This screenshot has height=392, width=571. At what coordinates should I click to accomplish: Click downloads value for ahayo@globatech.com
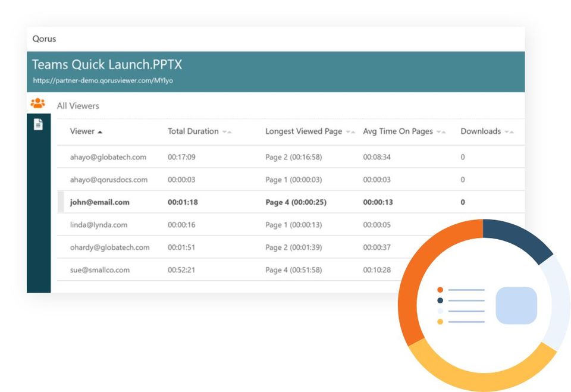point(463,157)
